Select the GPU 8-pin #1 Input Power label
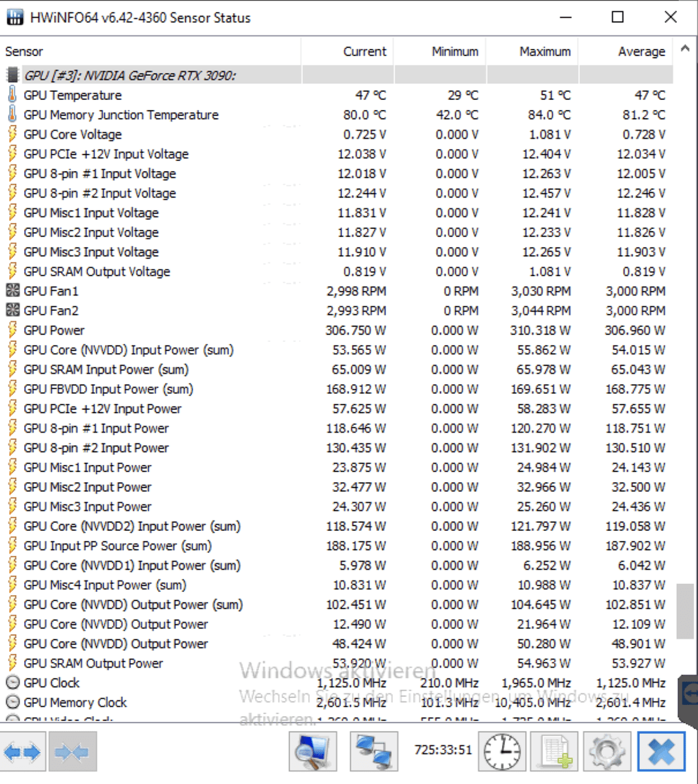The height and width of the screenshot is (784, 698). (x=96, y=428)
